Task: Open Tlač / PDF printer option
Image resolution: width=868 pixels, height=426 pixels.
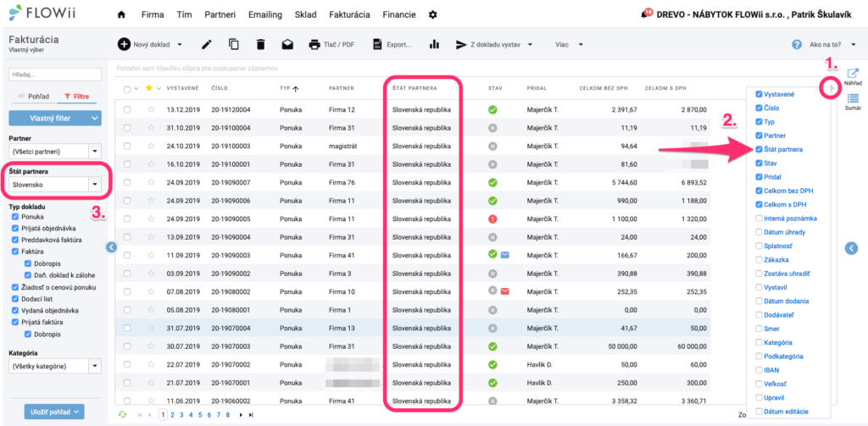Action: [331, 45]
